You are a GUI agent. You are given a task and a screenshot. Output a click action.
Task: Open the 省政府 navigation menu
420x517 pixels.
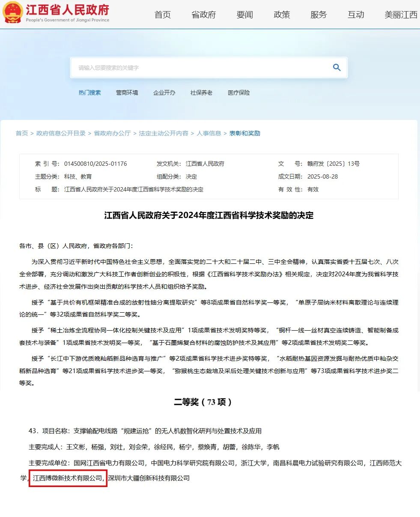[x=203, y=14]
